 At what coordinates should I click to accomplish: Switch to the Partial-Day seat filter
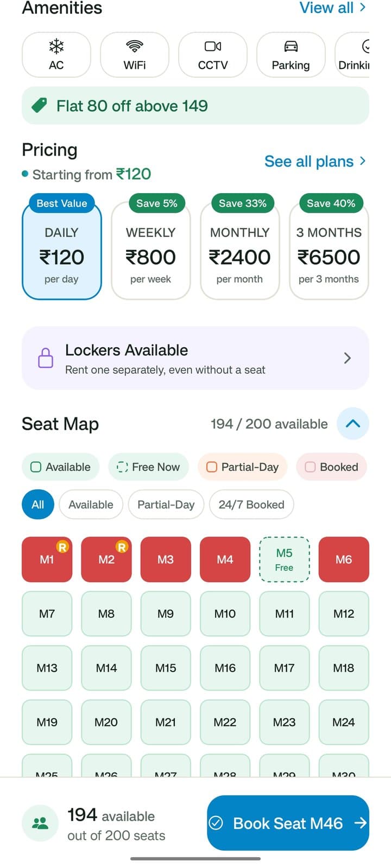166,505
